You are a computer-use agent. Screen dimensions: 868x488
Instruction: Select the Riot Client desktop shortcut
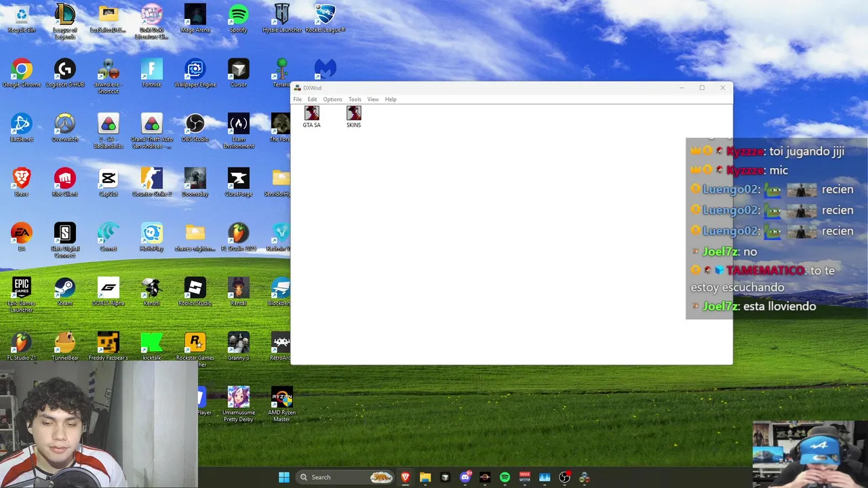[x=65, y=182]
